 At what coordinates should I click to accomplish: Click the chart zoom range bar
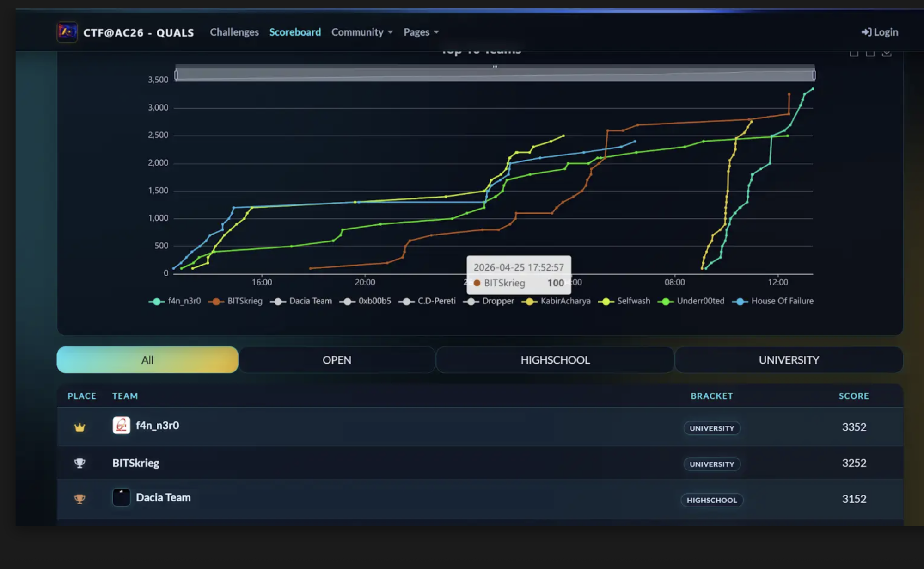tap(495, 74)
